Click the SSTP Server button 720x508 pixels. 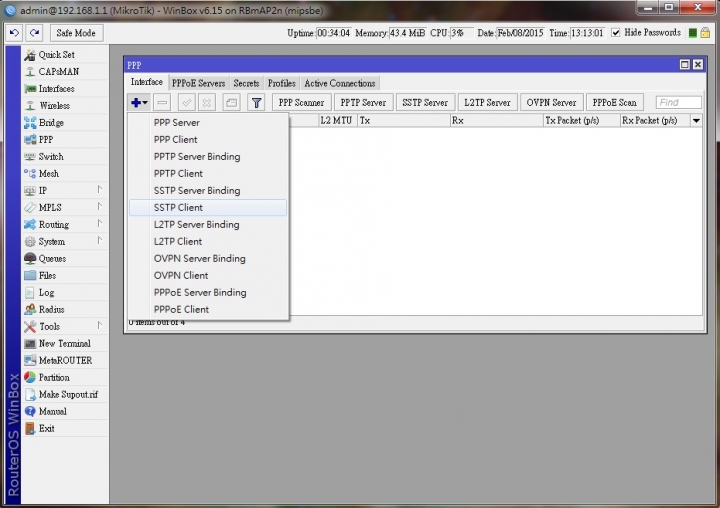[425, 102]
